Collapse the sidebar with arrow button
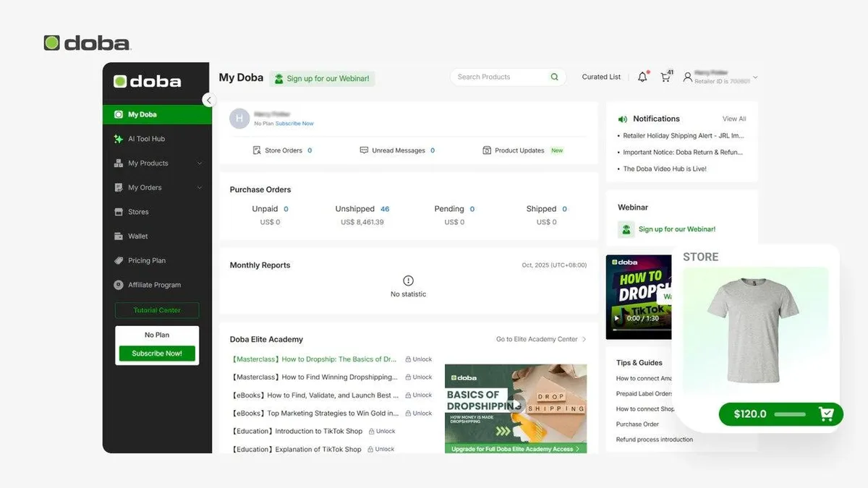The height and width of the screenshot is (488, 868). [x=209, y=100]
